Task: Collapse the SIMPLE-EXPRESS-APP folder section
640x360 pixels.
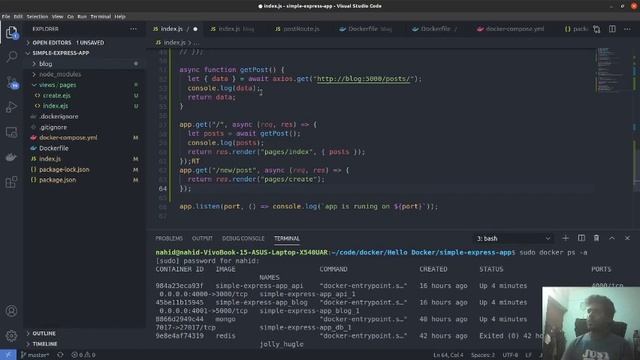Action: point(61,53)
